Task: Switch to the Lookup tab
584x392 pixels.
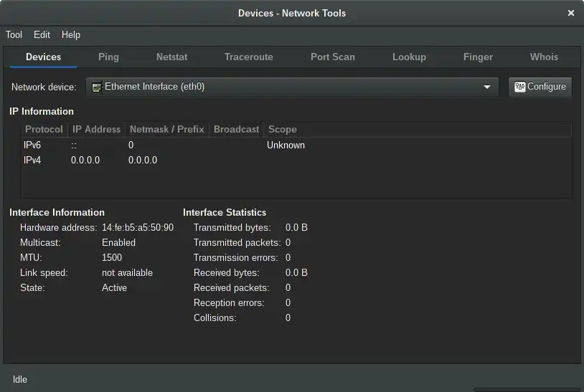Action: (409, 57)
